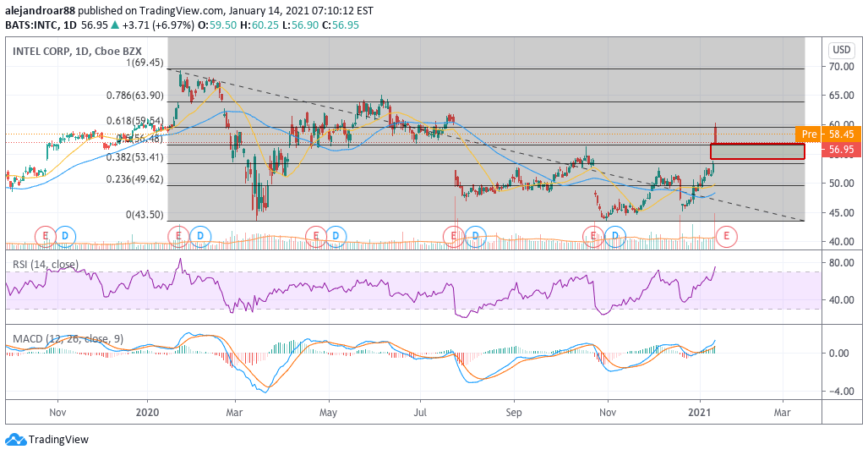Click the earnings E marker near late January 2020

point(179,237)
